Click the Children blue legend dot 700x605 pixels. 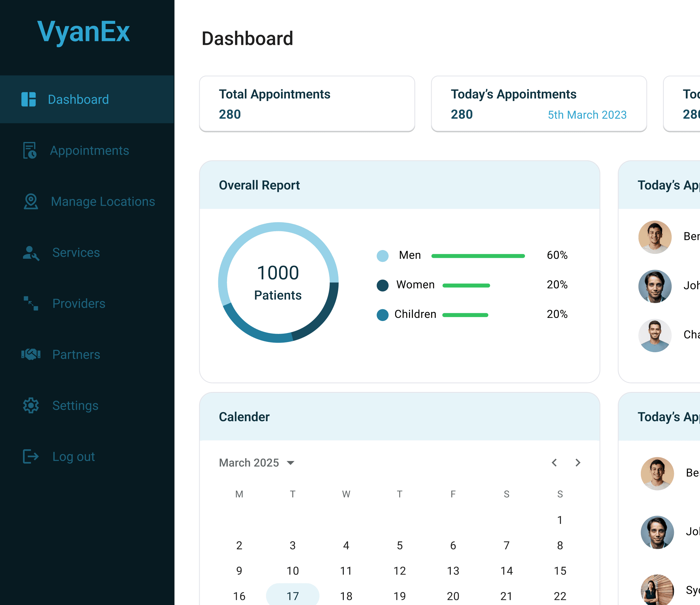[x=383, y=315]
